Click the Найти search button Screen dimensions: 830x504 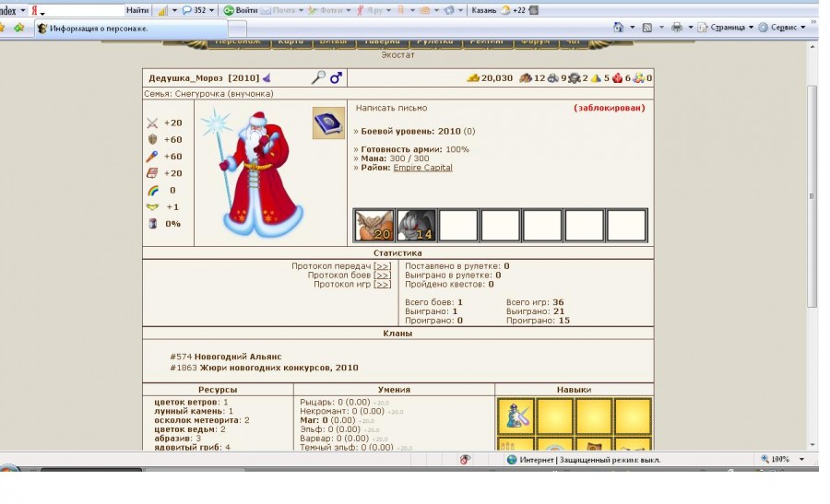tap(137, 10)
